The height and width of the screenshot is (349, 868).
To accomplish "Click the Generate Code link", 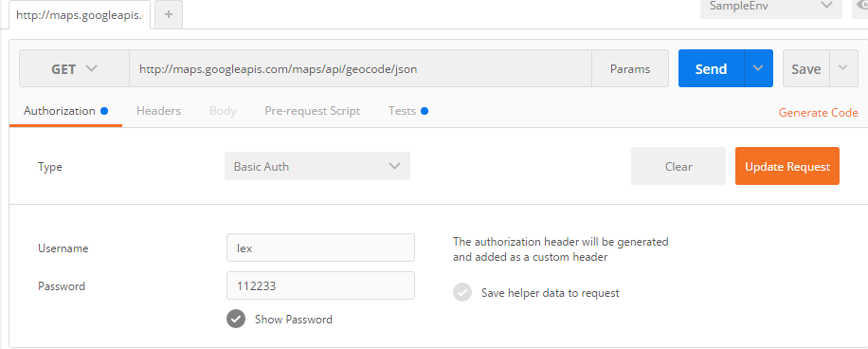I will [x=818, y=113].
